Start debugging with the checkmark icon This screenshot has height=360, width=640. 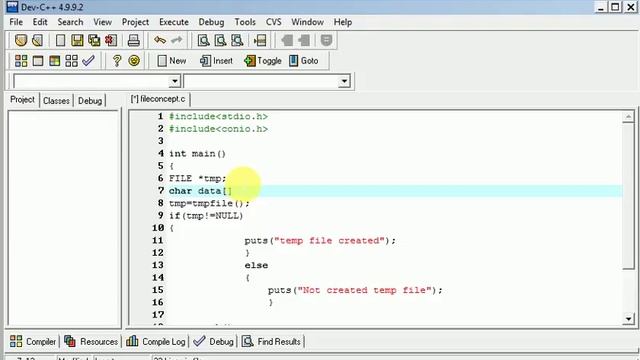click(89, 61)
